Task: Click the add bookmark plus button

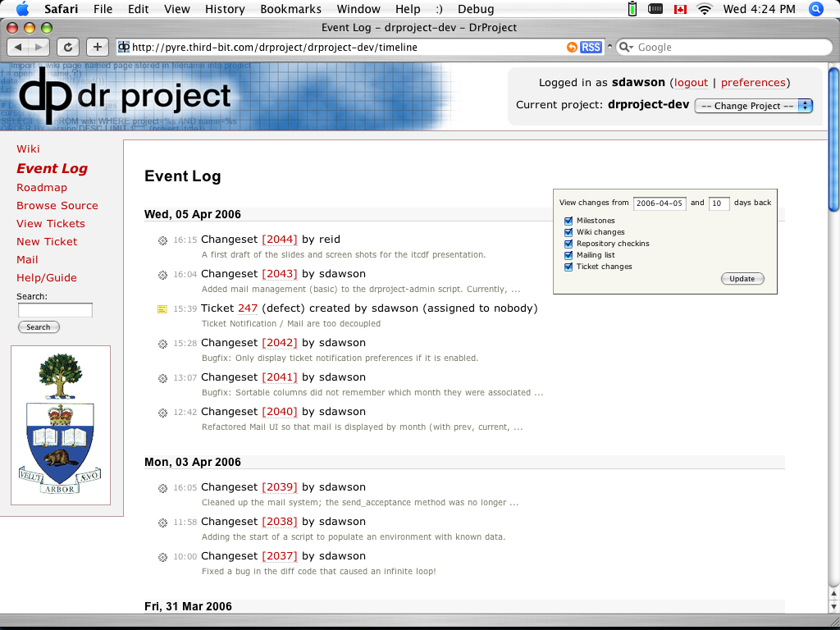Action: click(x=97, y=48)
